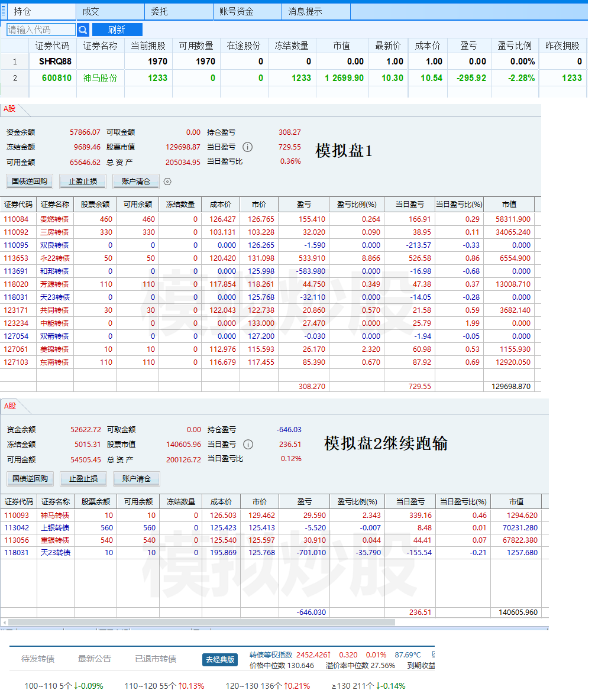Switch to the 成交 tab

[90, 11]
